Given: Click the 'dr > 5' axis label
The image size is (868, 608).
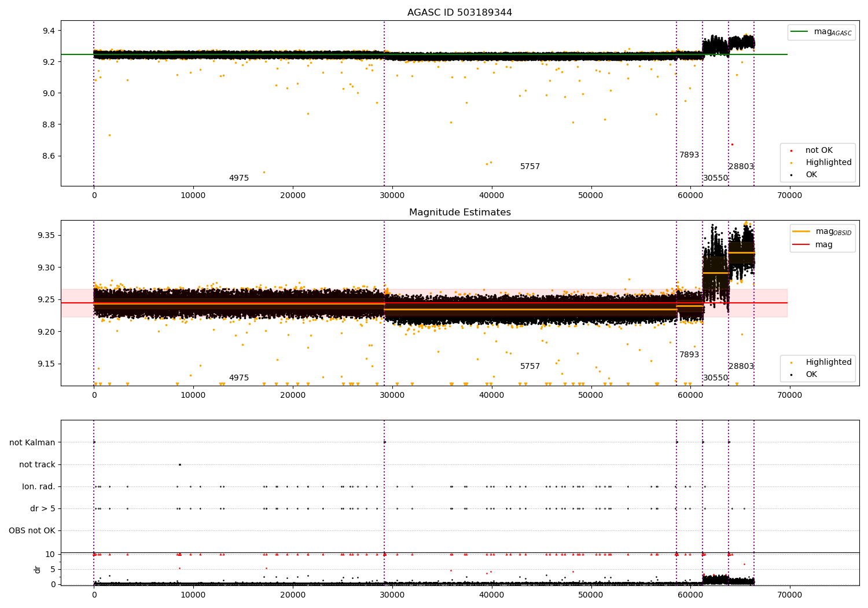Looking at the screenshot, I should click(x=43, y=508).
